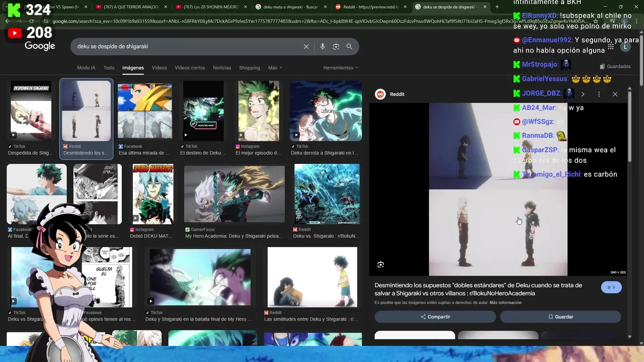Click chat username GabrielYessus
The width and height of the screenshot is (644, 362).
point(544,79)
